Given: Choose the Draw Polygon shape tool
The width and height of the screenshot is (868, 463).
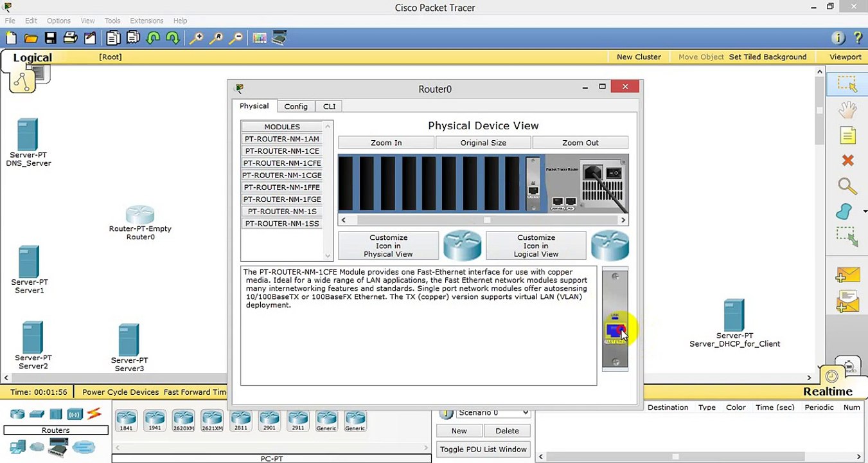Looking at the screenshot, I should pyautogui.click(x=844, y=212).
